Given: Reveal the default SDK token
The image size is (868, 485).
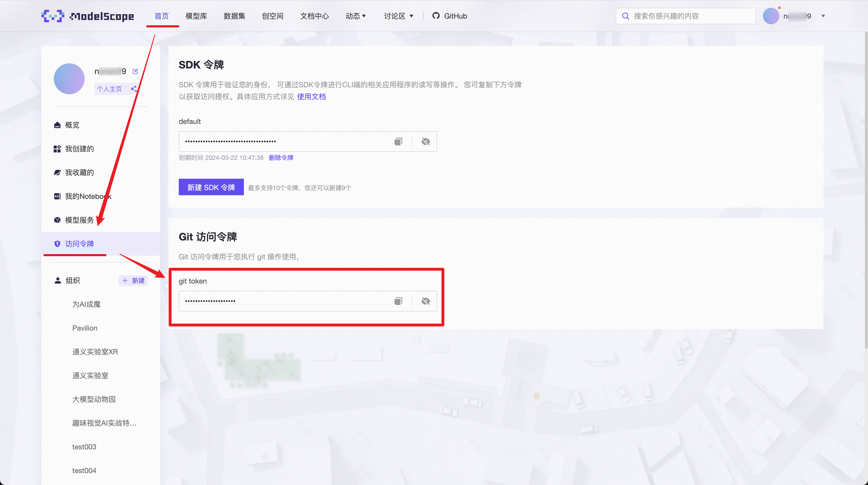Looking at the screenshot, I should (x=425, y=142).
